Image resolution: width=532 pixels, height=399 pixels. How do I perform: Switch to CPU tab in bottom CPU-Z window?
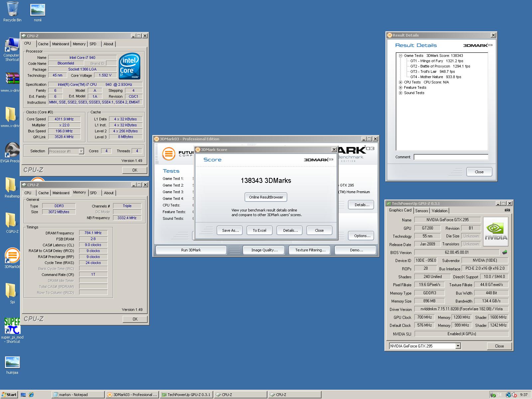point(28,193)
